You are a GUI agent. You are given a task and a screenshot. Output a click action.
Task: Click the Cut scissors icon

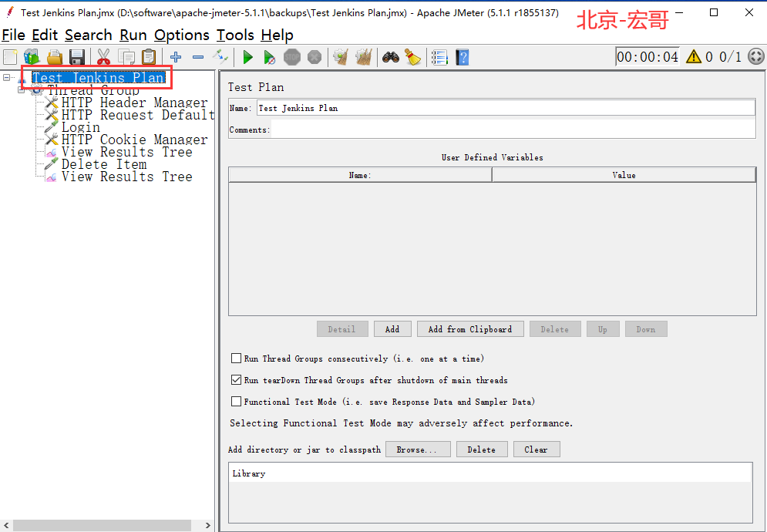(103, 57)
